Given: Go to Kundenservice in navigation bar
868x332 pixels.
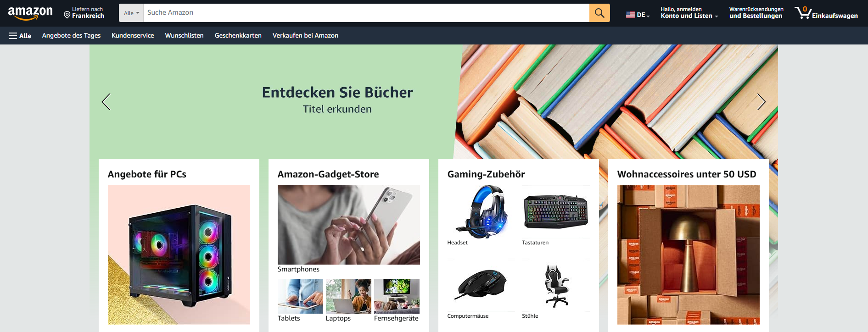Looking at the screenshot, I should [133, 35].
